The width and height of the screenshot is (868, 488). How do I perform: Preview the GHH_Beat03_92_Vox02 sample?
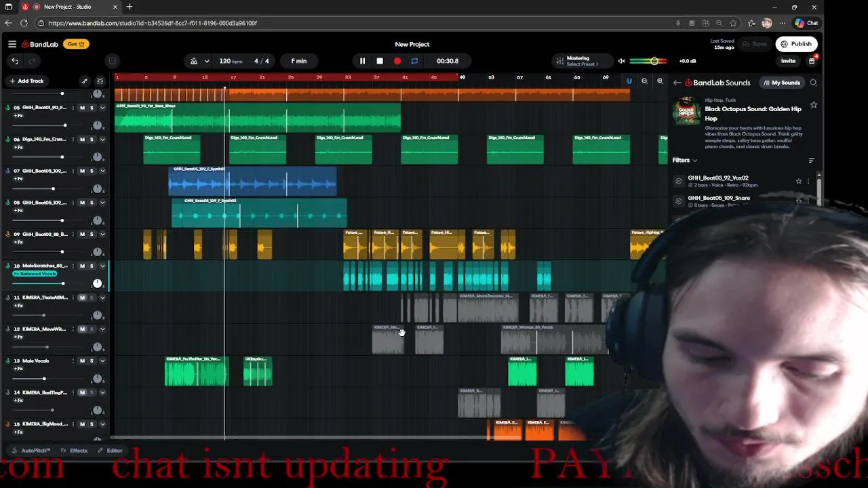pyautogui.click(x=678, y=181)
